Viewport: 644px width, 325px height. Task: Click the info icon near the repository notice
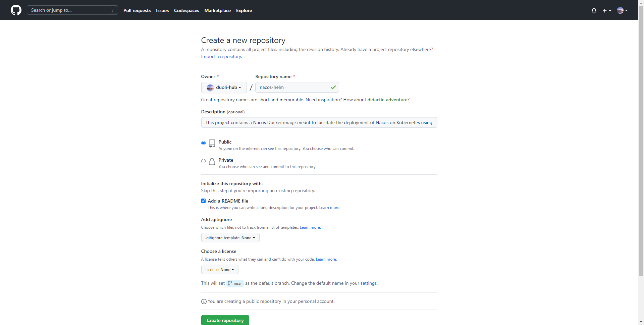[204, 302]
